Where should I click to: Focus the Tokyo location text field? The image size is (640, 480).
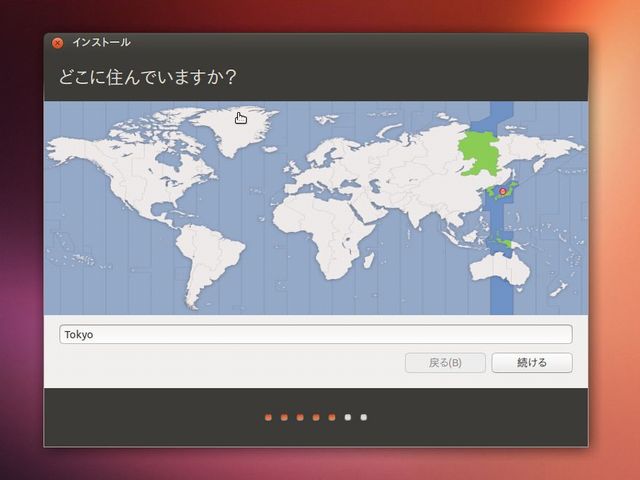[x=316, y=334]
